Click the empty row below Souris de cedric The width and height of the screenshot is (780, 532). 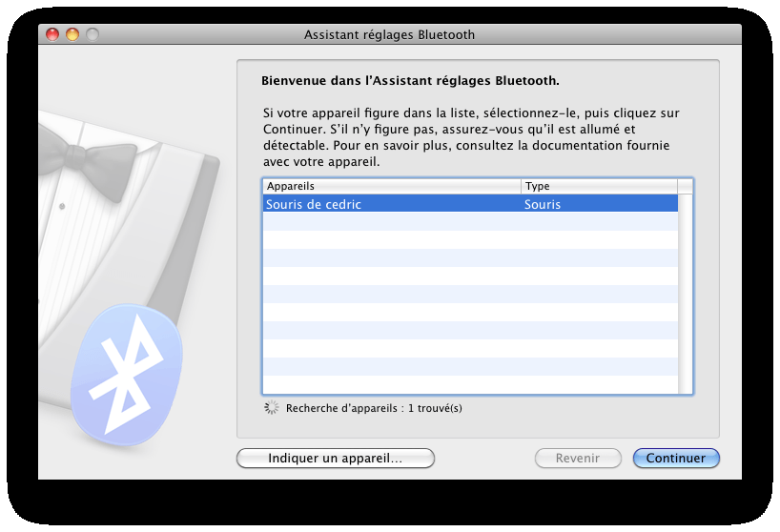pos(470,222)
